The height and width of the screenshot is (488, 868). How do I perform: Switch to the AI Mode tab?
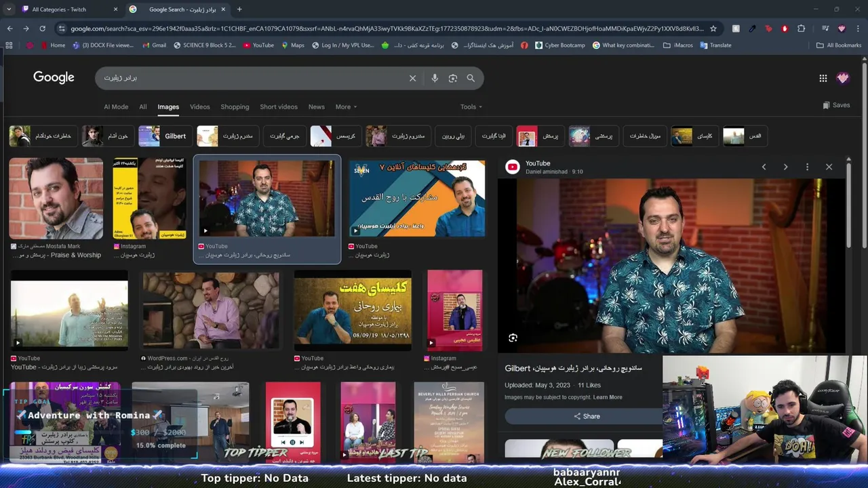coord(116,107)
